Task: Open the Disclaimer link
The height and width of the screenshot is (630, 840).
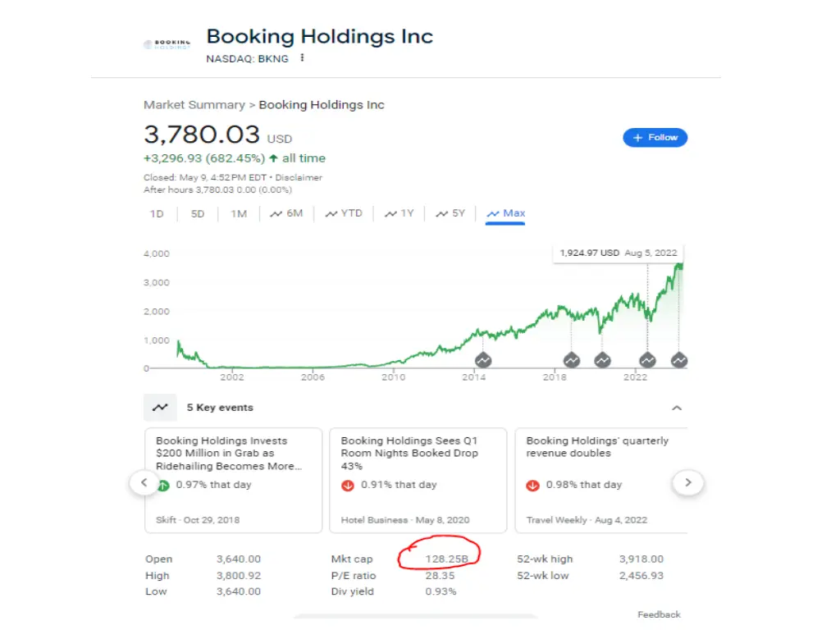Action: 299,177
